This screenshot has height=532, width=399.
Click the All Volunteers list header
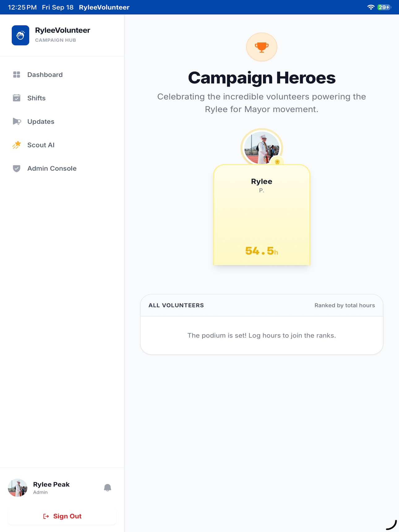[x=262, y=305]
